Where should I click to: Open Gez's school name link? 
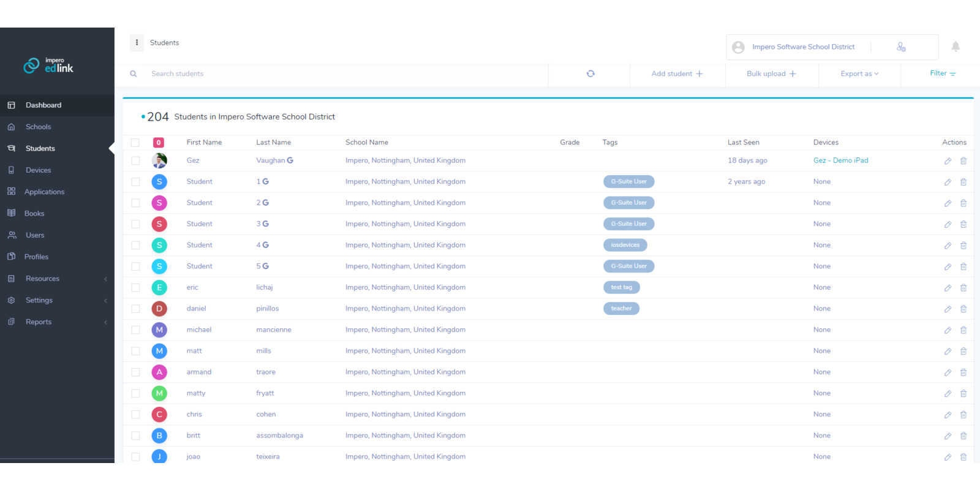click(x=405, y=160)
